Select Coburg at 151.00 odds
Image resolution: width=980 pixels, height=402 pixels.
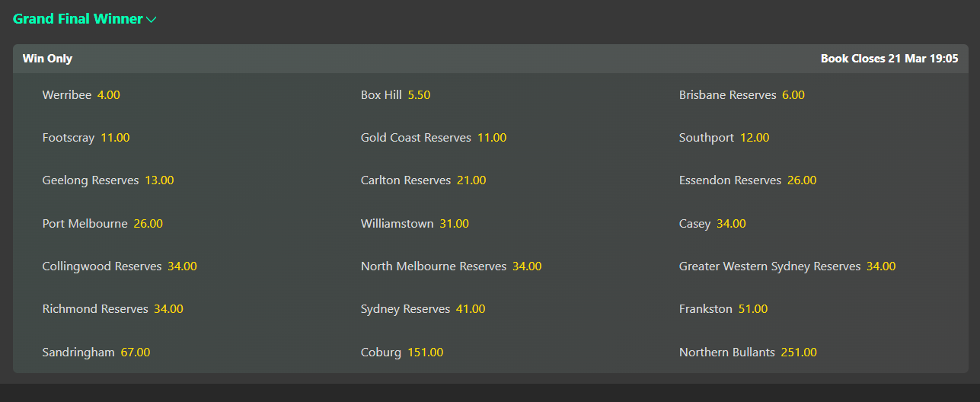click(402, 353)
